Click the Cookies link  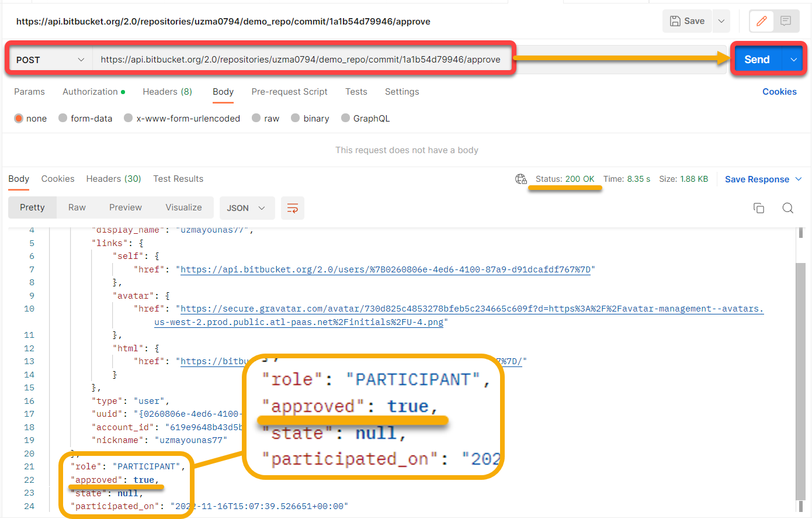point(779,92)
